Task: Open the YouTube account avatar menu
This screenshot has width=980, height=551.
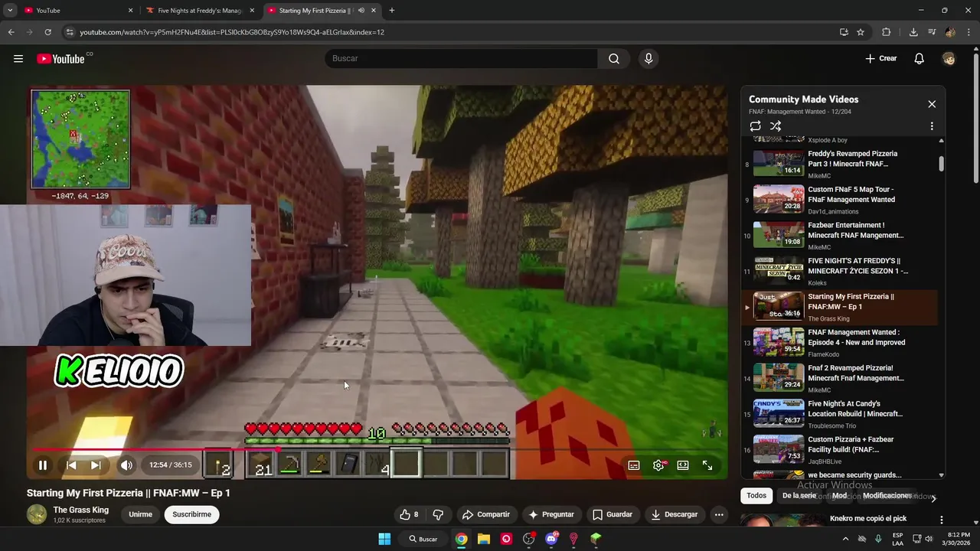Action: tap(949, 58)
